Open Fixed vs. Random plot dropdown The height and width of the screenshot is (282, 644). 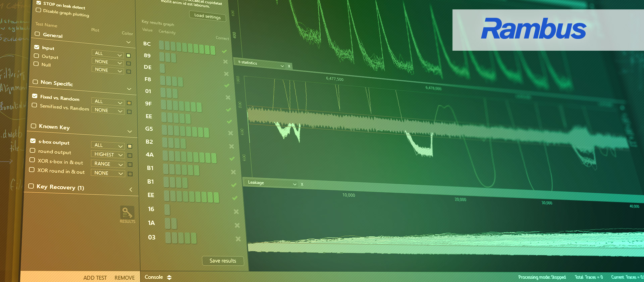(108, 101)
